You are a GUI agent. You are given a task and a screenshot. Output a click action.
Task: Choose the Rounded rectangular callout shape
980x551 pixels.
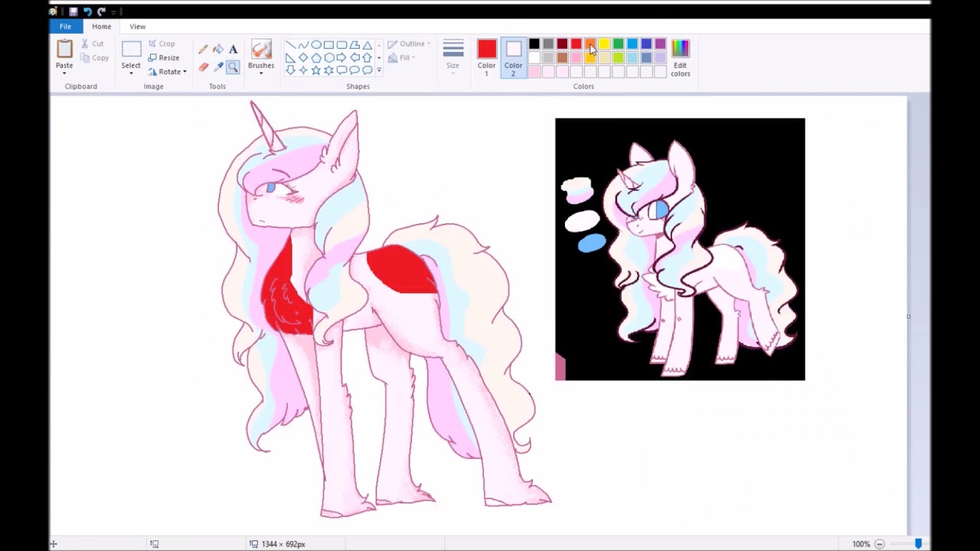[x=342, y=70]
